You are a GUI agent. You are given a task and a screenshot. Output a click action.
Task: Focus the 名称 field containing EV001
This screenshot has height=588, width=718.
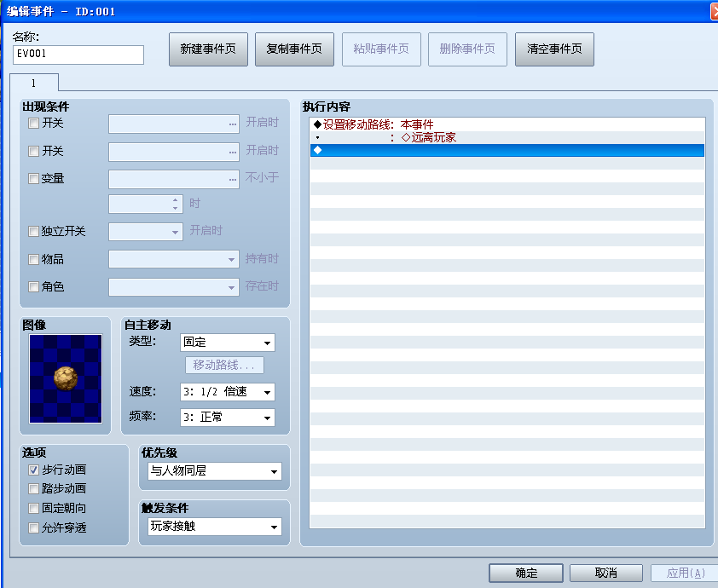pyautogui.click(x=78, y=55)
